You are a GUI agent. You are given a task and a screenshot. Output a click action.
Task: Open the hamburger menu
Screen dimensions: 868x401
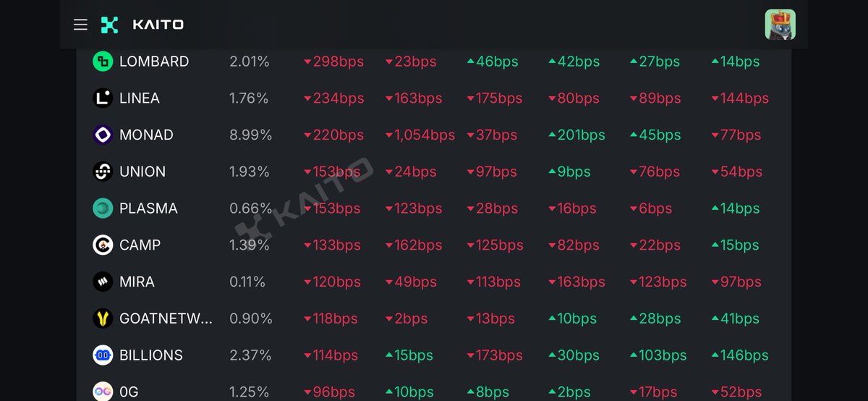click(80, 25)
